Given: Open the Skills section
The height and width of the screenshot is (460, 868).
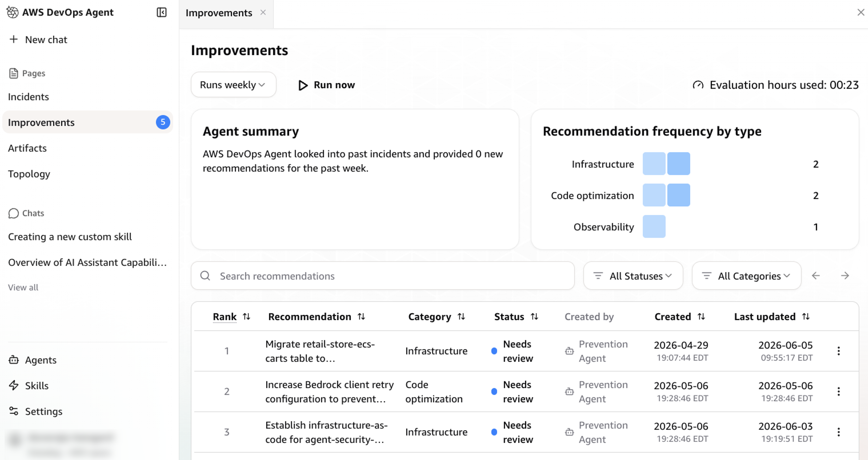Looking at the screenshot, I should 28,386.
